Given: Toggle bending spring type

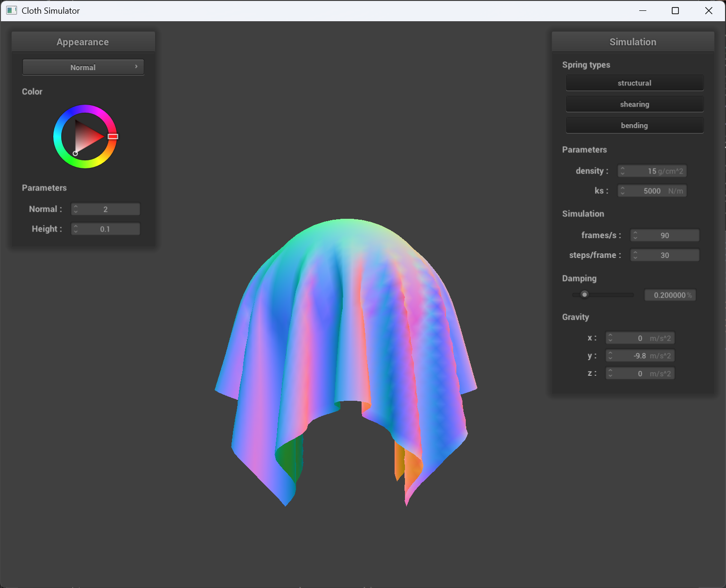Looking at the screenshot, I should pos(635,125).
